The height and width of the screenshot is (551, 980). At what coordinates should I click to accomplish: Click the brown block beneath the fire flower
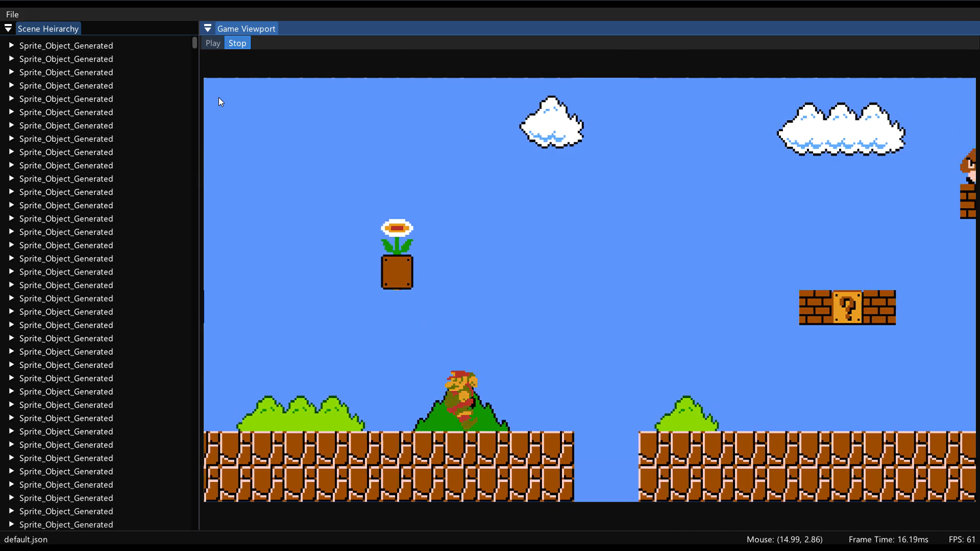pyautogui.click(x=397, y=272)
